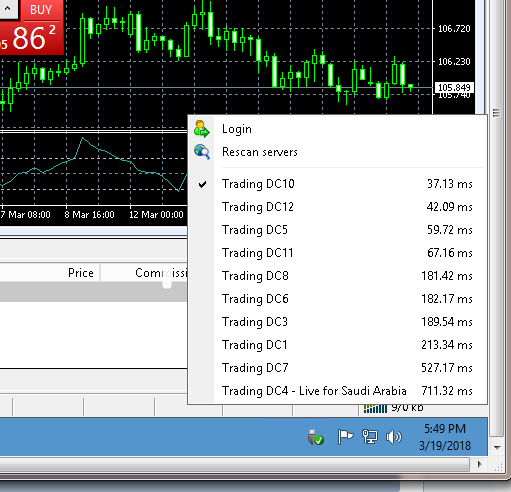Open the network tray icon
The image size is (511, 492).
point(370,437)
